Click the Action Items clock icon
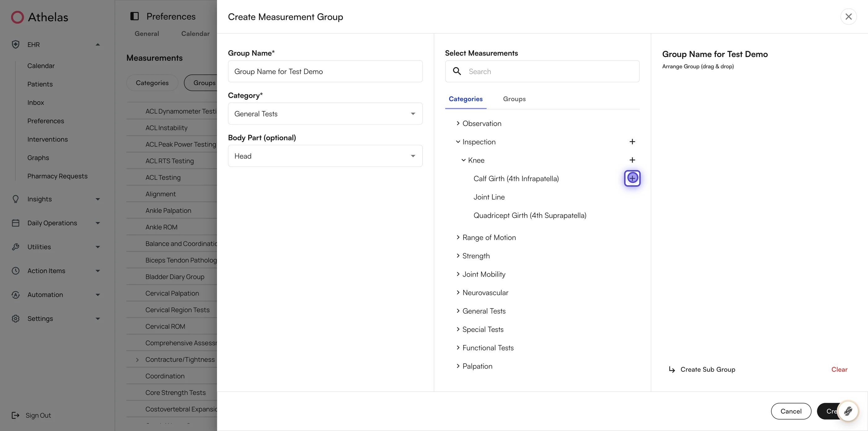This screenshot has width=868, height=431. (15, 271)
